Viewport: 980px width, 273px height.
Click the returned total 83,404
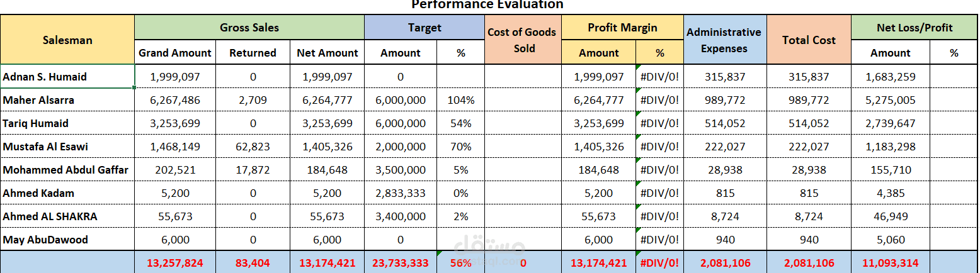(x=253, y=263)
